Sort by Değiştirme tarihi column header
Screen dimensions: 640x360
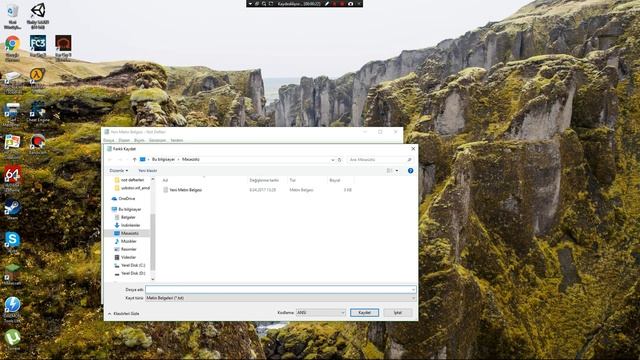(264, 180)
